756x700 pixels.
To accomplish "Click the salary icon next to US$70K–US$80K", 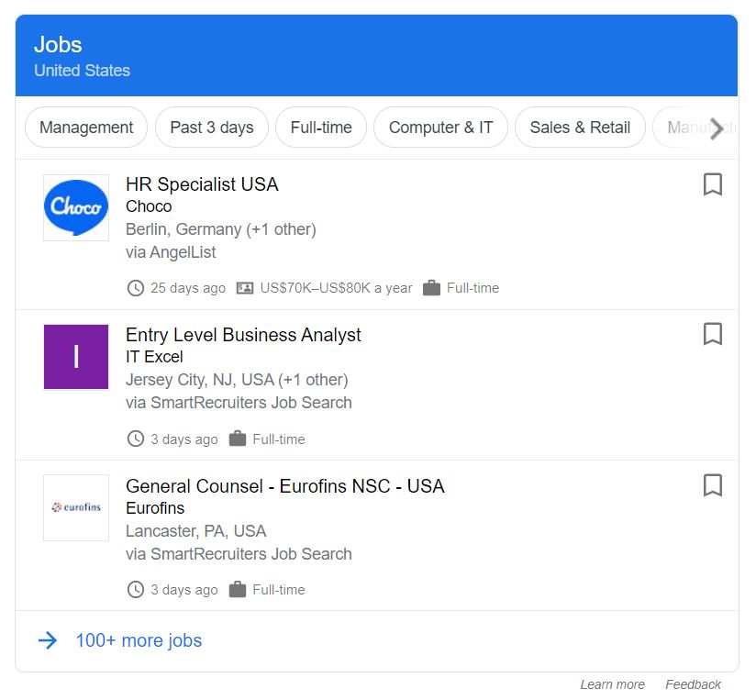I will point(245,288).
